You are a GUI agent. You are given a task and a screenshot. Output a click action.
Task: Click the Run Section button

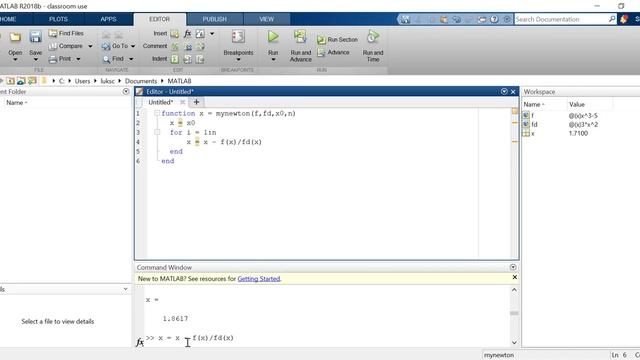337,40
